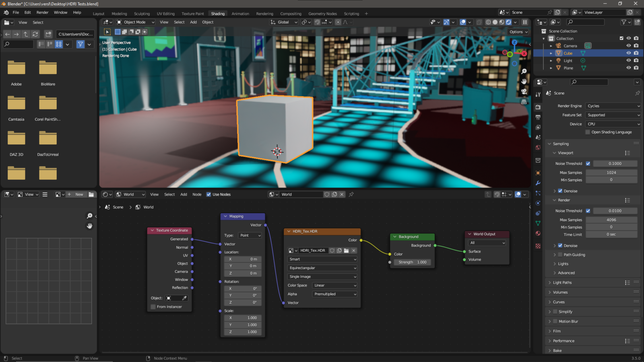Switch to the Compositing workspace tab
Viewport: 644px width, 362px height.
pyautogui.click(x=291, y=13)
